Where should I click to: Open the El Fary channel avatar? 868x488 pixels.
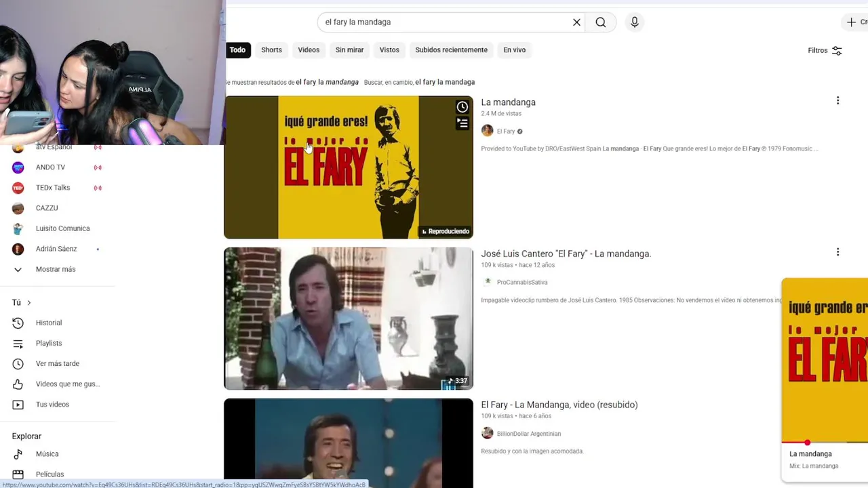tap(487, 131)
